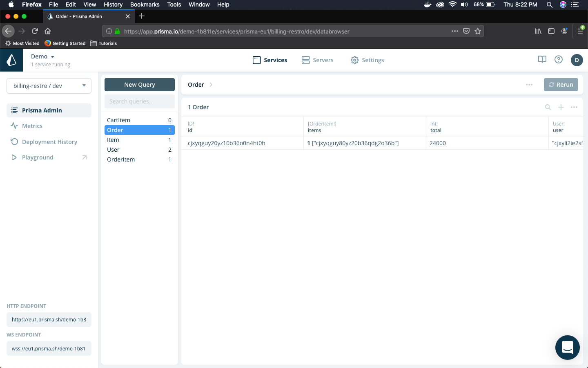Open query header more options dots
Viewport: 588px width, 368px height.
tap(529, 85)
